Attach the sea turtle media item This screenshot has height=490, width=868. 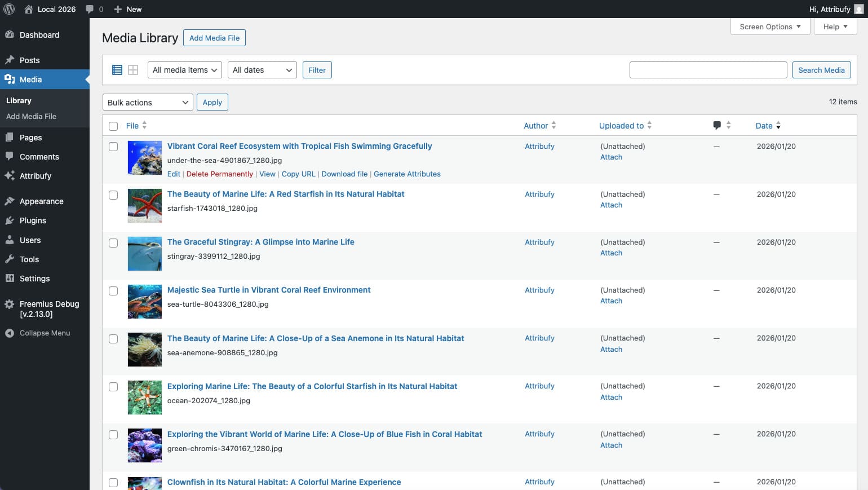pyautogui.click(x=611, y=301)
